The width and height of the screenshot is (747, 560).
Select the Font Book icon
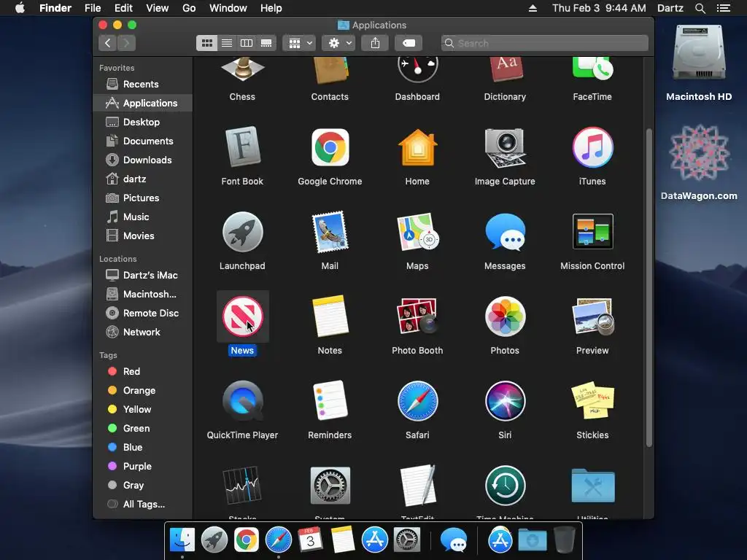242,147
